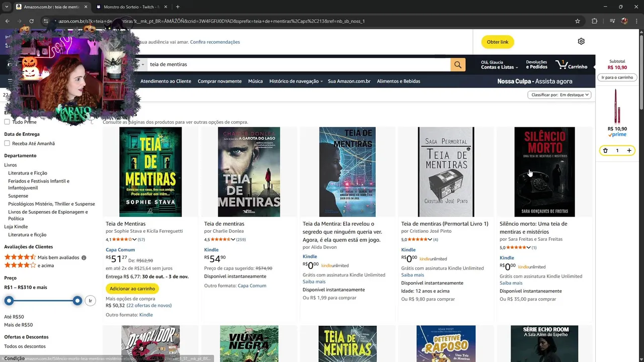Open the tab search dropdown arrow
The height and width of the screenshot is (362, 644).
7,7
